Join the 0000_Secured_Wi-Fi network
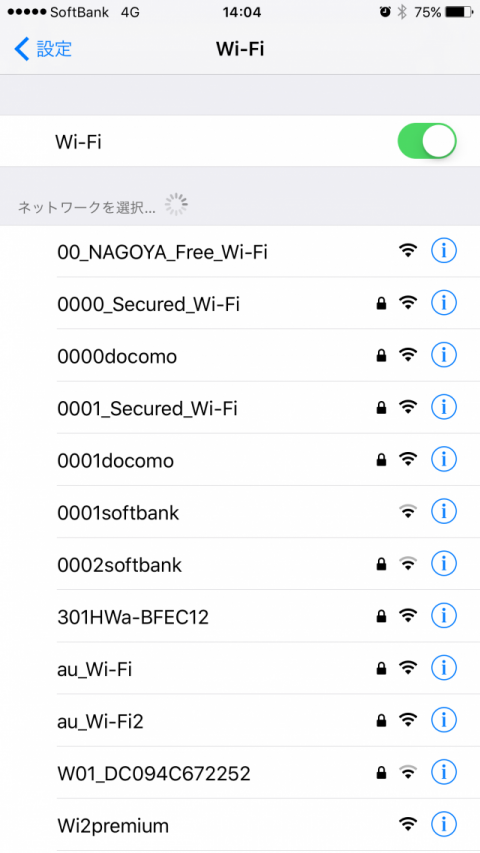The image size is (480, 853). coord(240,303)
